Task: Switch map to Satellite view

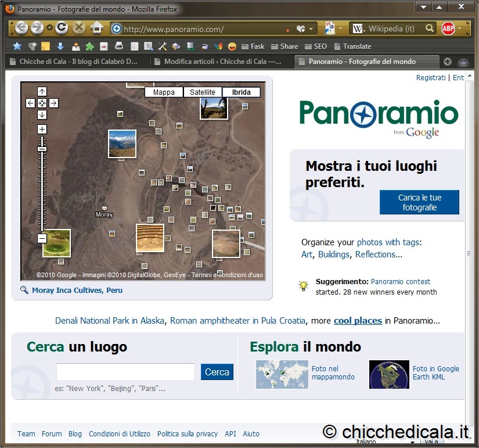Action: tap(203, 92)
